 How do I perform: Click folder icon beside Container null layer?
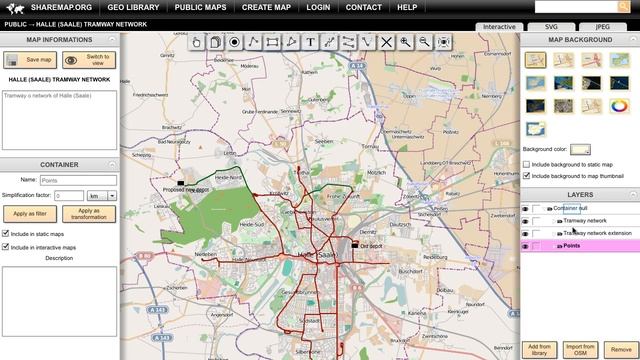(549, 209)
